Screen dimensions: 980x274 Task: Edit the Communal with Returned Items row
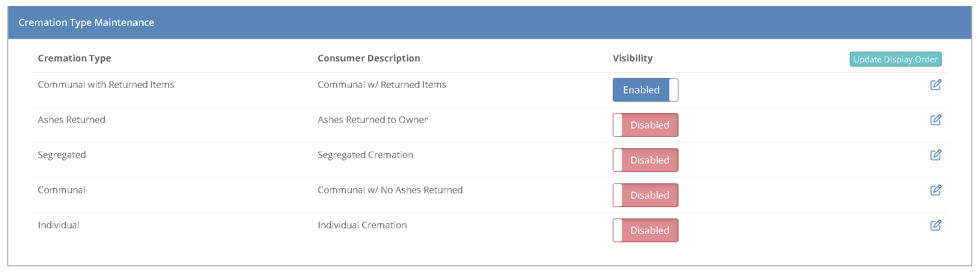pos(936,85)
